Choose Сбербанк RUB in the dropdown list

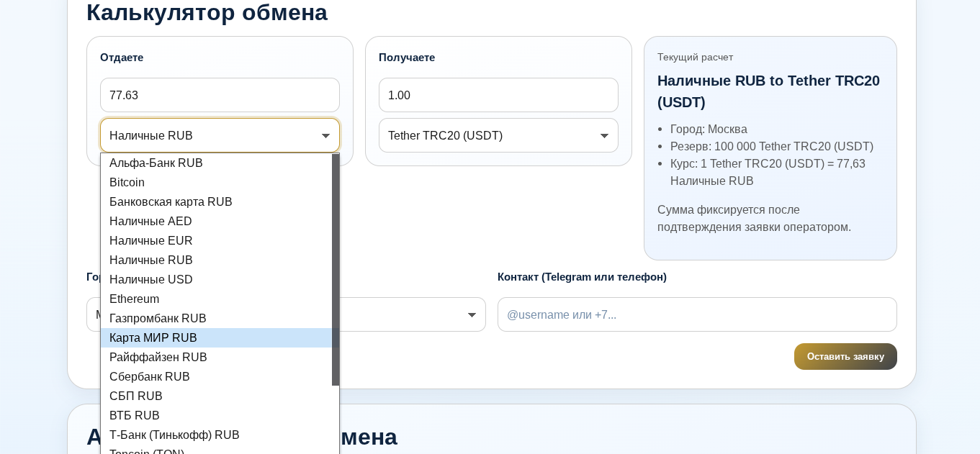(x=150, y=376)
